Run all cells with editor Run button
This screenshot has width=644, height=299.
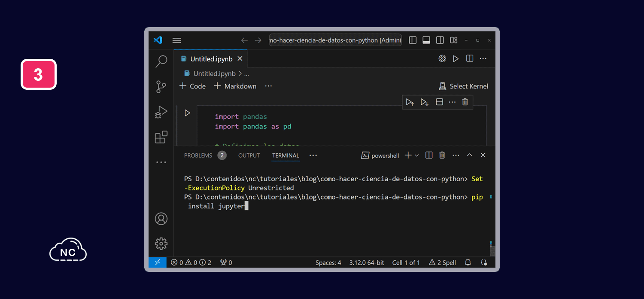pos(456,58)
